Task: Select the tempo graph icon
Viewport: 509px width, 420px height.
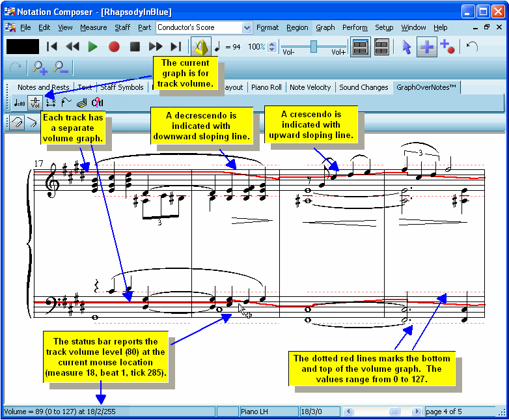Action: tap(20, 102)
